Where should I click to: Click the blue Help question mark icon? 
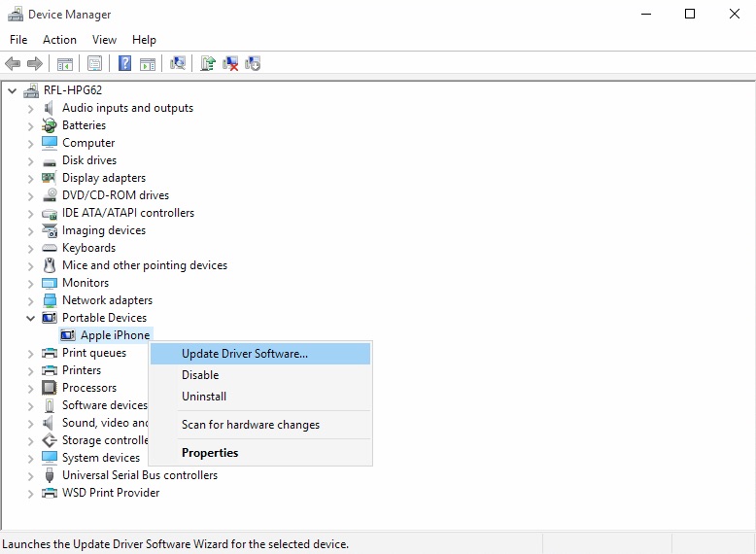click(x=124, y=64)
